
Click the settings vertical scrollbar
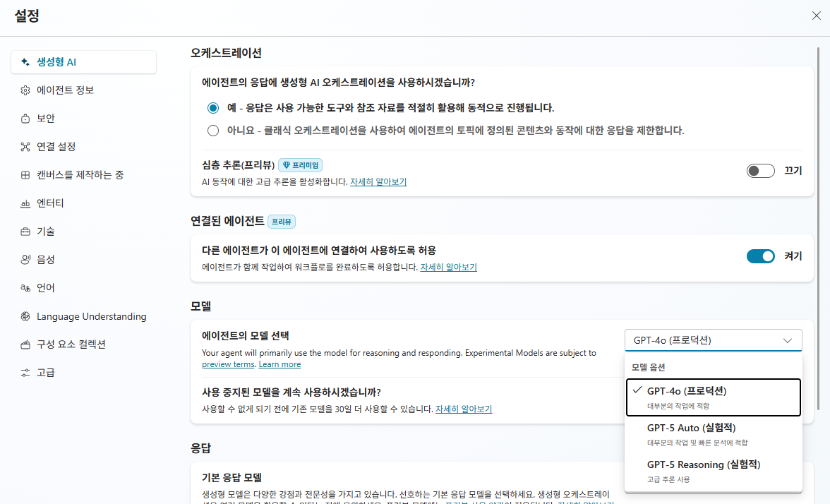819,227
